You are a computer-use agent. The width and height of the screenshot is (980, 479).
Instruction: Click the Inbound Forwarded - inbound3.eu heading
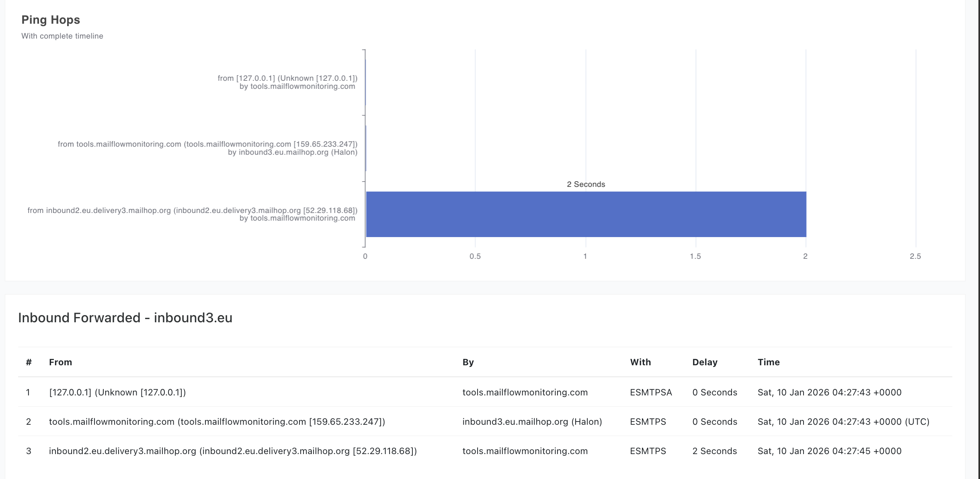[125, 317]
